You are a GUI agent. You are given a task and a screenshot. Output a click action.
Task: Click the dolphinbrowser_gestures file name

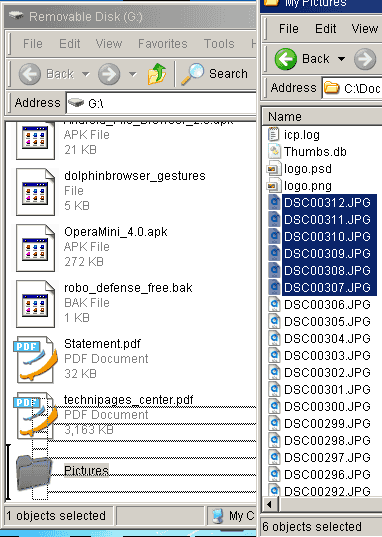(135, 176)
